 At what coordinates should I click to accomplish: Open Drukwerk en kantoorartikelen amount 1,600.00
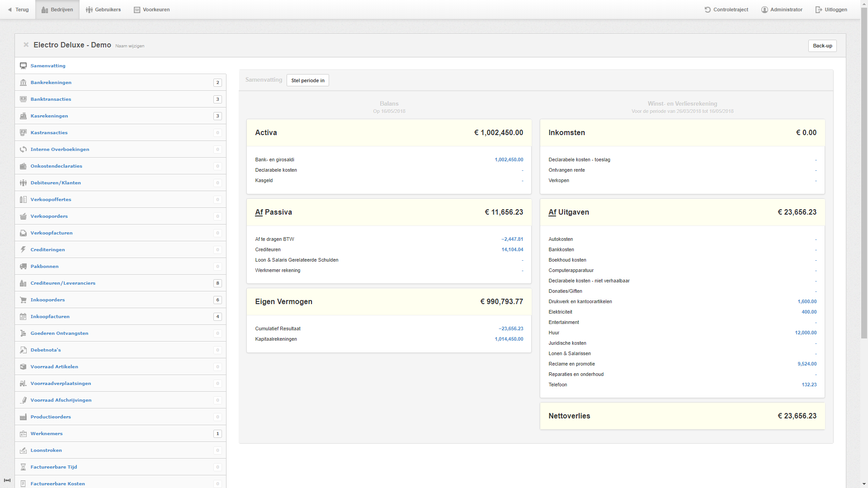point(807,302)
